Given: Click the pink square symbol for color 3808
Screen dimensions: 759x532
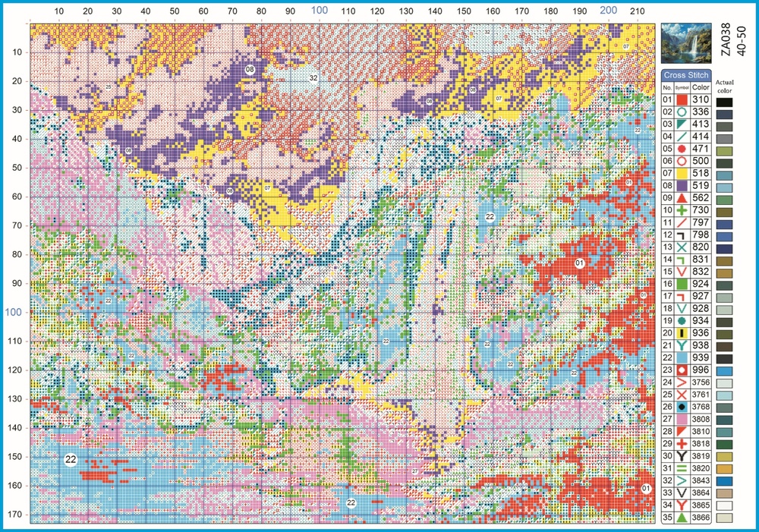Looking at the screenshot, I should point(682,419).
